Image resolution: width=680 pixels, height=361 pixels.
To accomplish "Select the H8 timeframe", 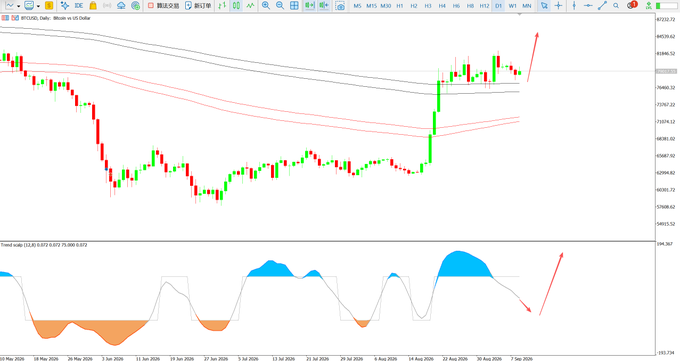I will click(x=470, y=6).
